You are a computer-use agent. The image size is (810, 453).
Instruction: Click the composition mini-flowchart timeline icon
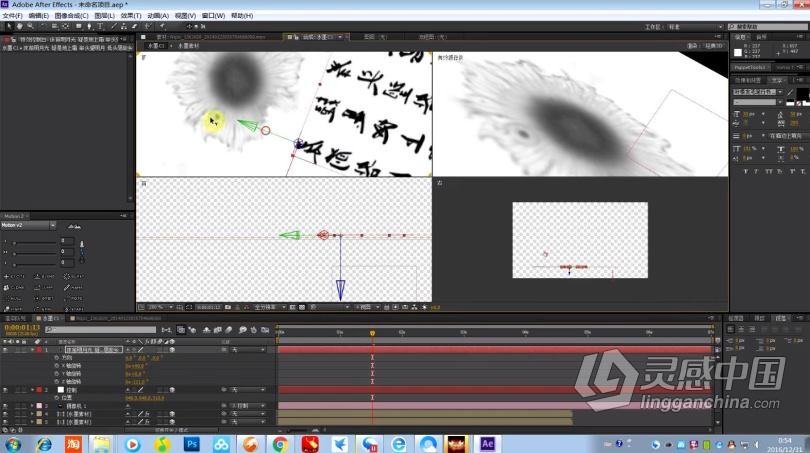(x=166, y=330)
